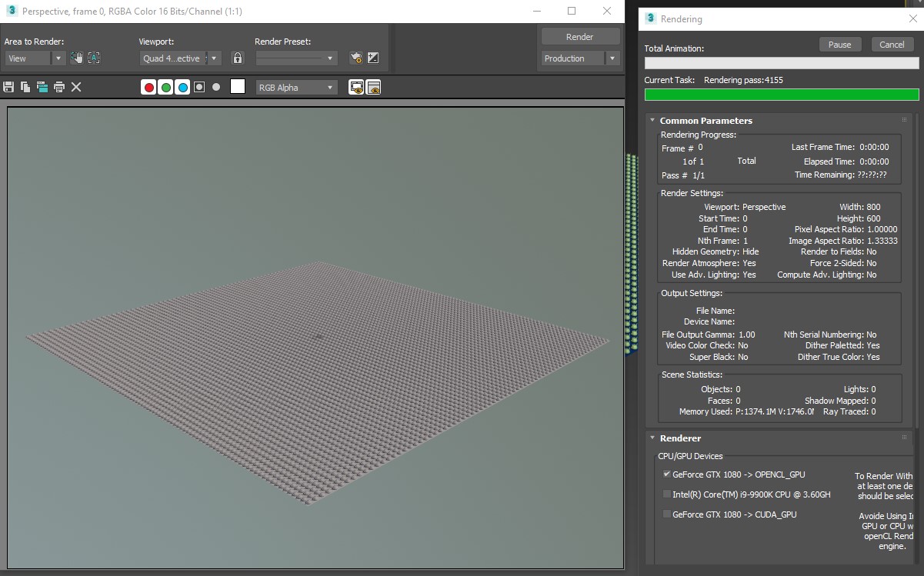
Task: Toggle the blue channel display
Action: pos(182,87)
